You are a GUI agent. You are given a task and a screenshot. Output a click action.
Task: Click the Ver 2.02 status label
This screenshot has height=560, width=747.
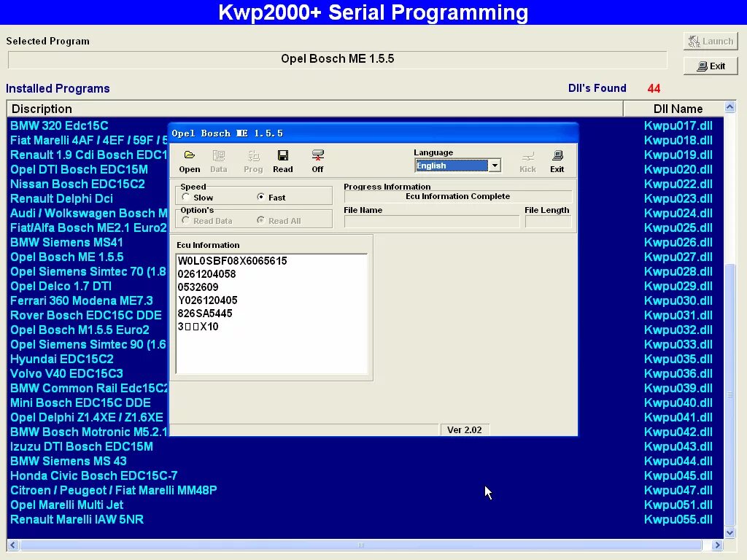pos(465,430)
